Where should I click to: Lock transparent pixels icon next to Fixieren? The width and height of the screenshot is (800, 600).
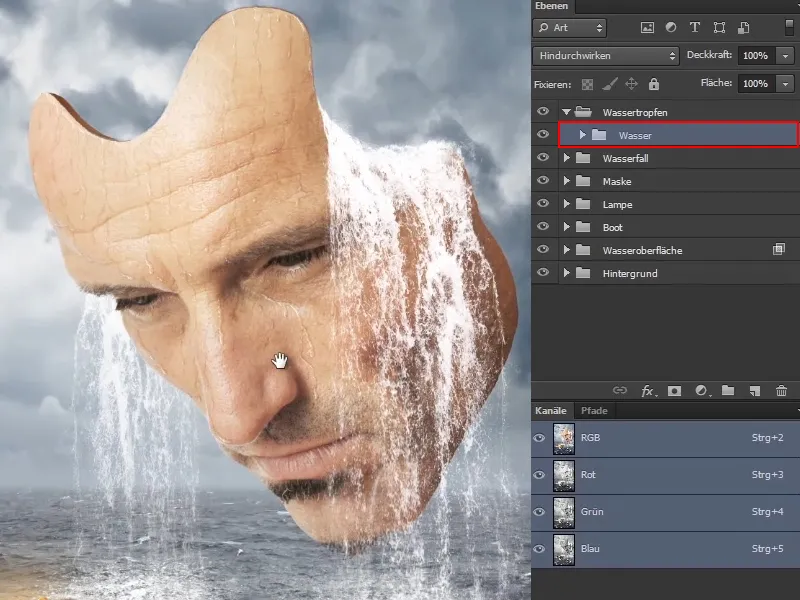(x=587, y=84)
